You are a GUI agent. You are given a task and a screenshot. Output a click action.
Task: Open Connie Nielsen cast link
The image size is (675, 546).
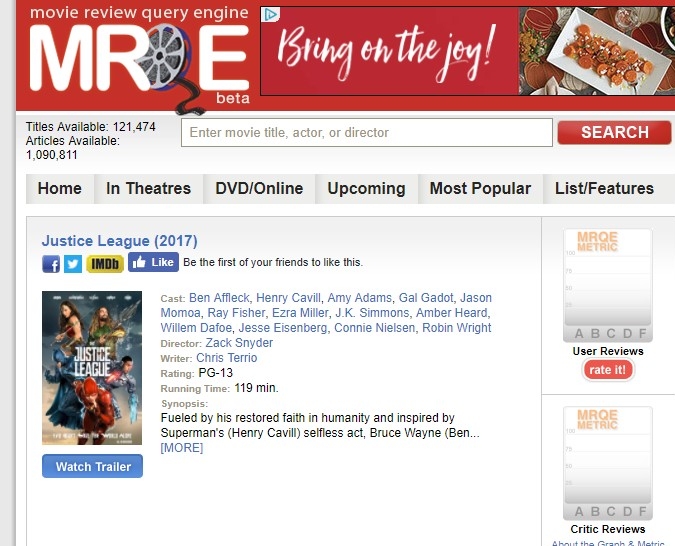[375, 328]
